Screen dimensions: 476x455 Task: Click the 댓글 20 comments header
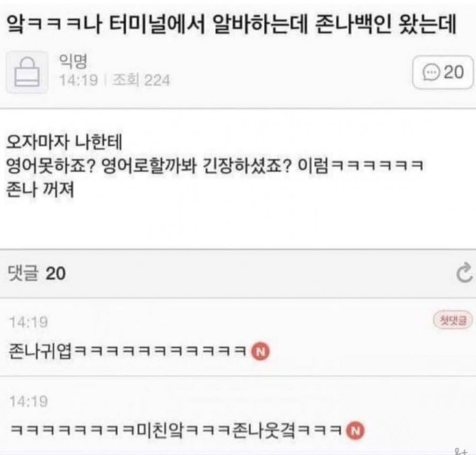[x=36, y=273]
